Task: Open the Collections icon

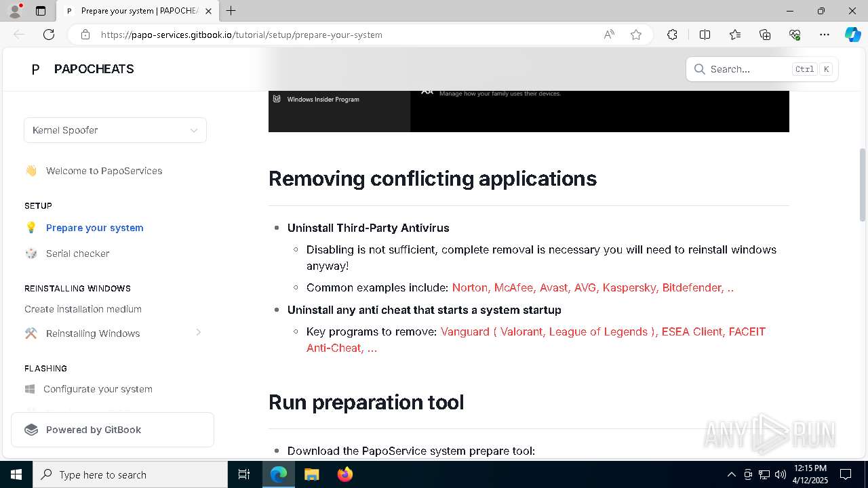Action: (x=765, y=35)
